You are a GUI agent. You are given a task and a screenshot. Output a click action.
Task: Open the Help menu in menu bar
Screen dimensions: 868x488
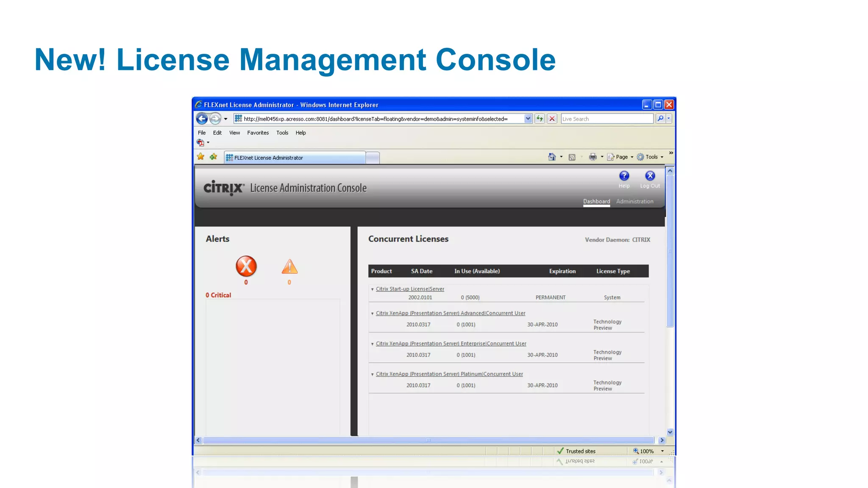tap(300, 133)
